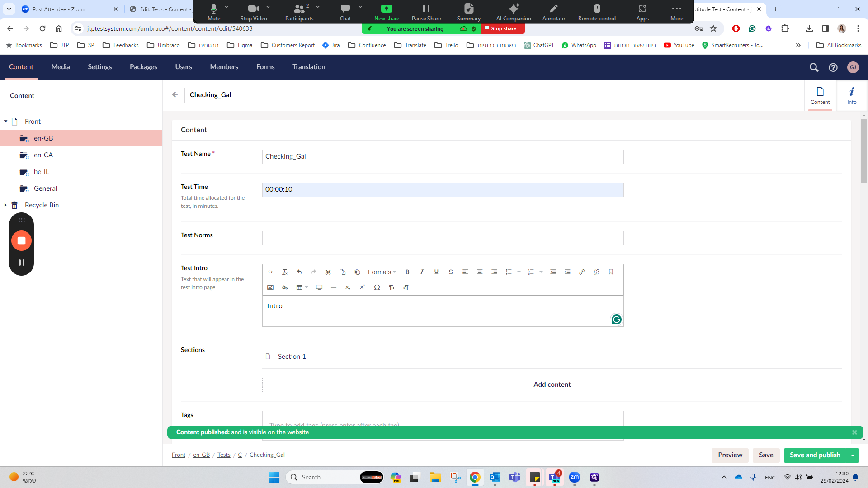Click Add content under Sections

pyautogui.click(x=552, y=385)
